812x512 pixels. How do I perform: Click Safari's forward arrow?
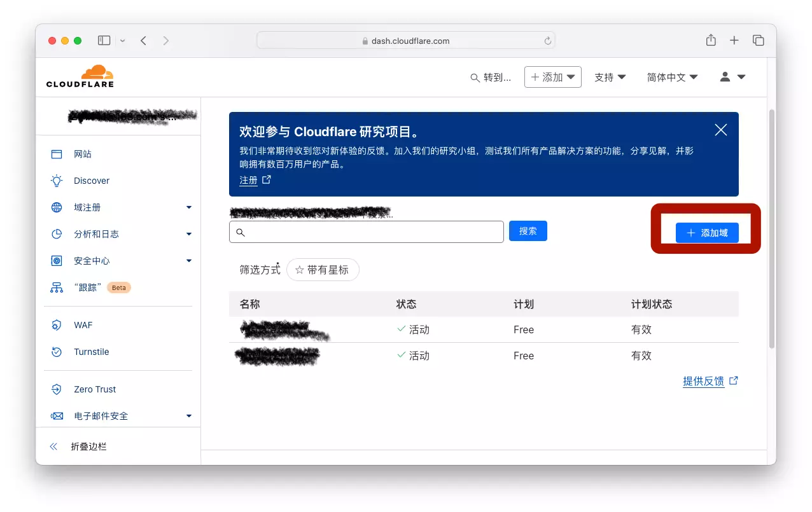[x=166, y=41]
